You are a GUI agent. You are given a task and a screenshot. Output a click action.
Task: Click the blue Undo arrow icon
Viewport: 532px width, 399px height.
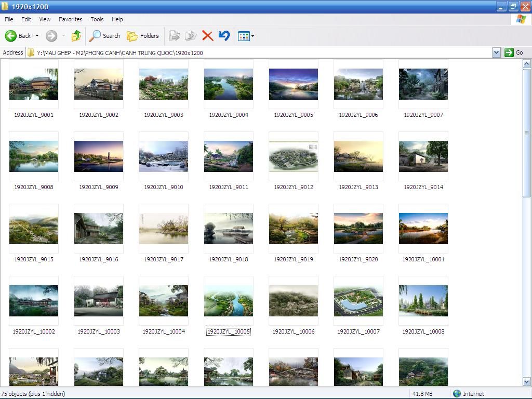tap(224, 36)
